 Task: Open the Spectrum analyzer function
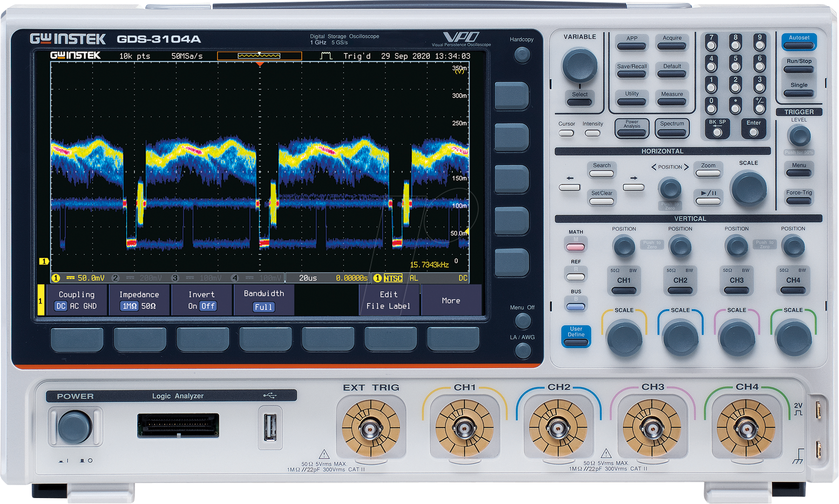[x=672, y=128]
